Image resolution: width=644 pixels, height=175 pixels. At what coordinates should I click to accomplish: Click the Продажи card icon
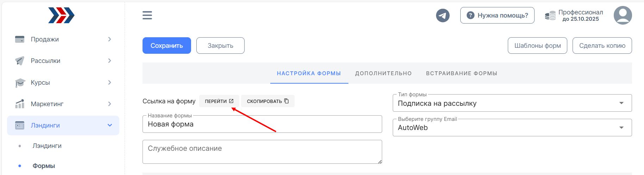(20, 39)
